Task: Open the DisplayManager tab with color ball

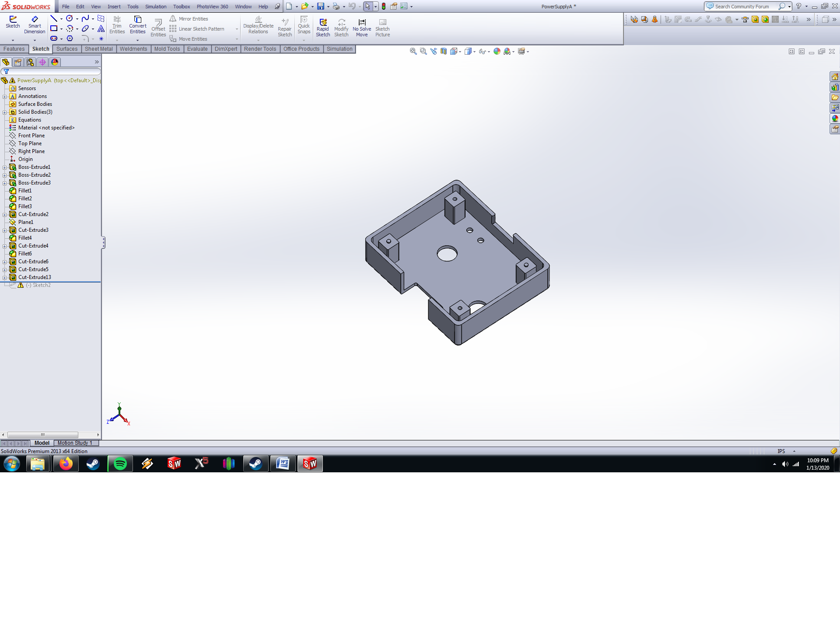Action: [55, 62]
